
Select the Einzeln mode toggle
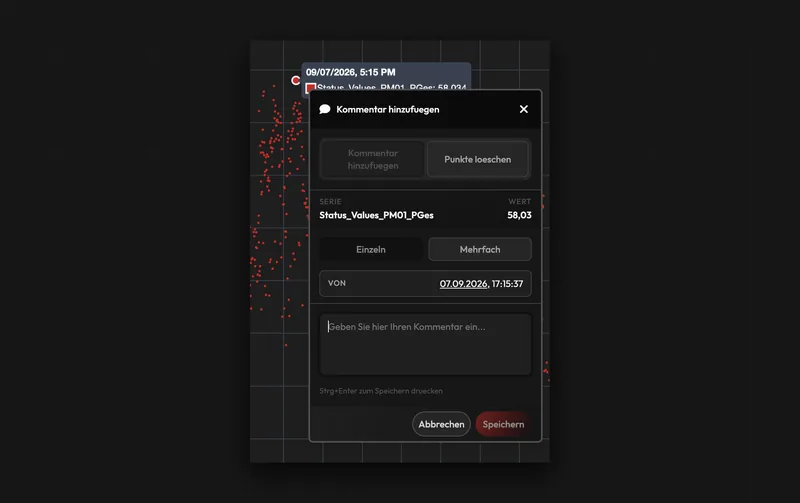pyautogui.click(x=371, y=249)
